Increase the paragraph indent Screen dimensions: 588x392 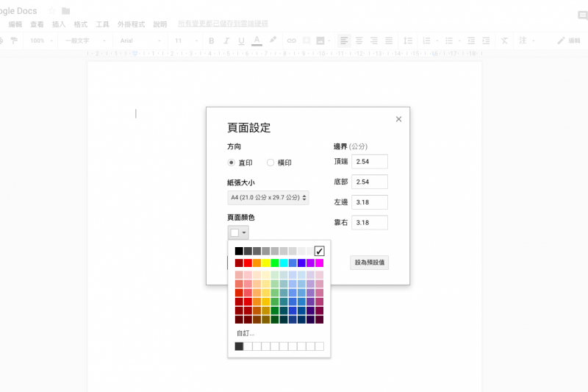tap(487, 40)
